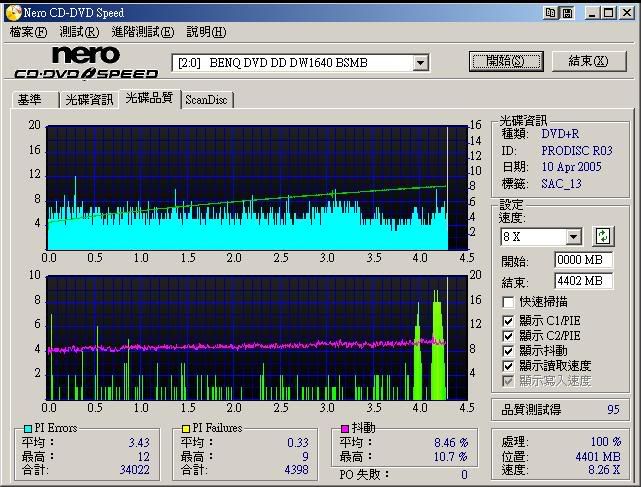641x487 pixels.
Task: Toggle the 顯示 C1/PIE checkbox
Action: [x=509, y=321]
